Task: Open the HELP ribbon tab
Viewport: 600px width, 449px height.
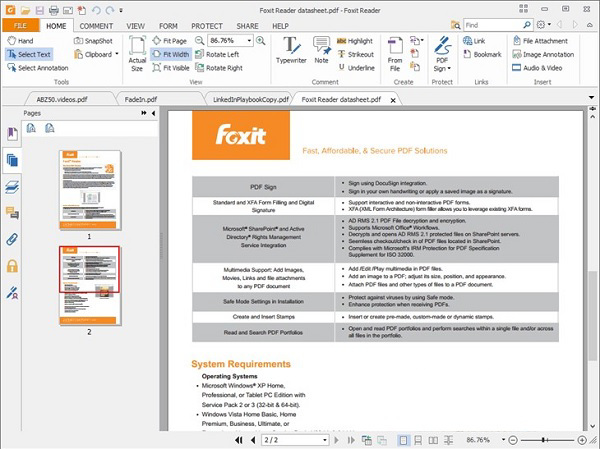Action: [x=280, y=26]
